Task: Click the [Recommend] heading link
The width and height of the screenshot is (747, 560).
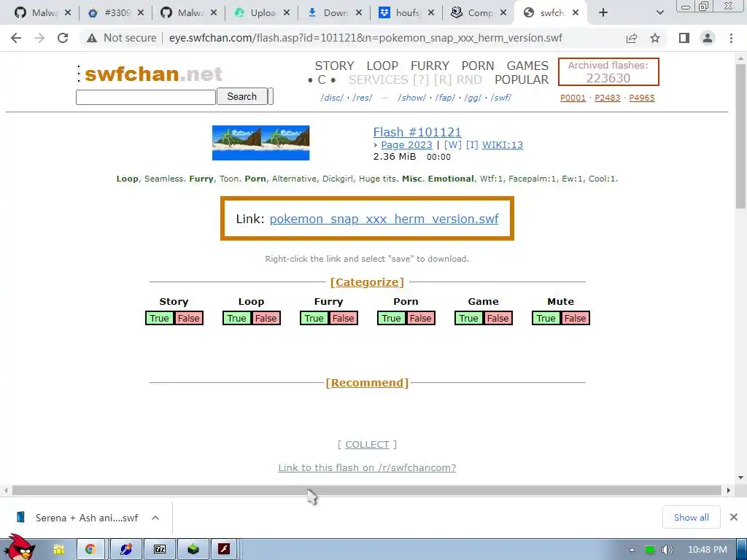Action: click(x=367, y=383)
